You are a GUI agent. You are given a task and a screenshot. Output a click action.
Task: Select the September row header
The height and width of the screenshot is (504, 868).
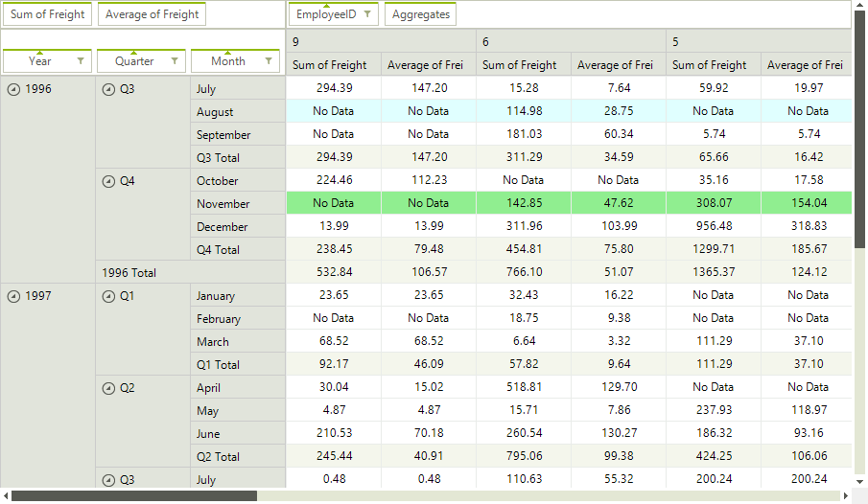click(x=238, y=135)
